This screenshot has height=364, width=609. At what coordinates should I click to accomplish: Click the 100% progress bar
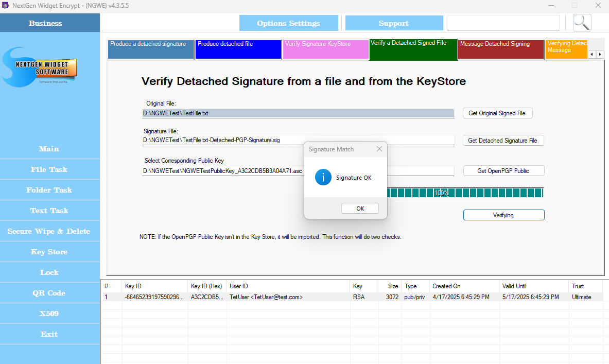click(465, 193)
